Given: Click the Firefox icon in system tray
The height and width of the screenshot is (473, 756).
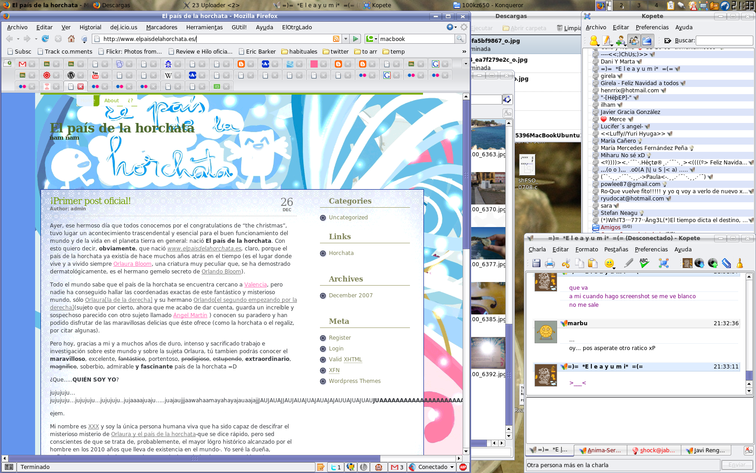Looking at the screenshot, I should point(600,5).
